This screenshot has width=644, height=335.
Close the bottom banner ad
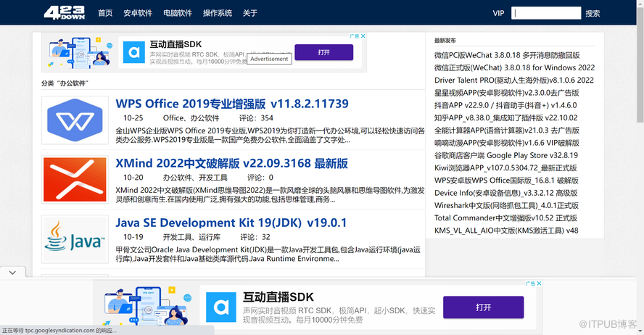click(x=540, y=284)
